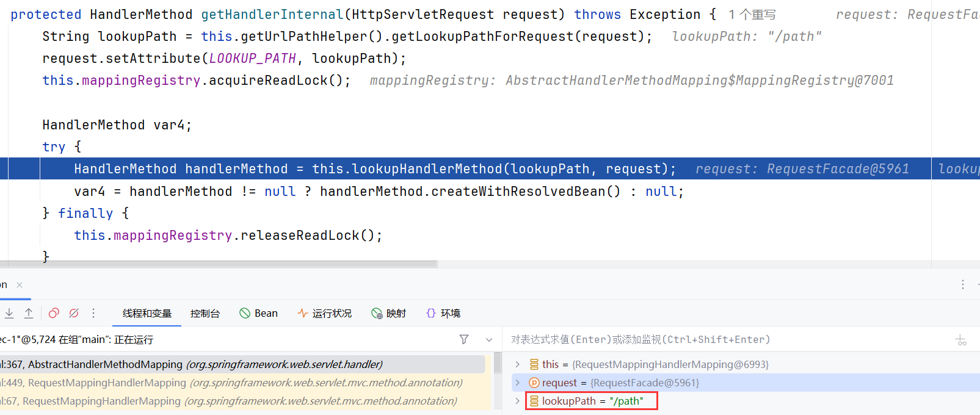The width and height of the screenshot is (980, 415).
Task: Expand the lookupPath variable node
Action: (518, 401)
